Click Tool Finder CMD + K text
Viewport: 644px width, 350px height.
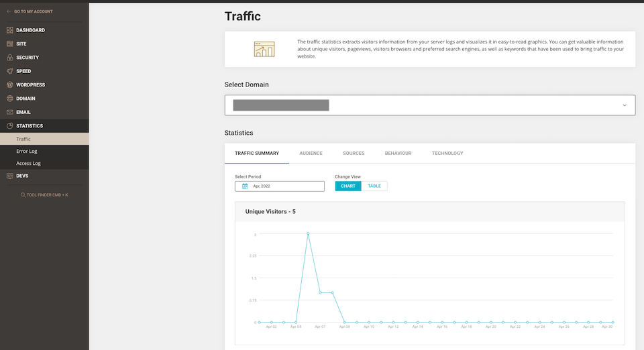(47, 195)
